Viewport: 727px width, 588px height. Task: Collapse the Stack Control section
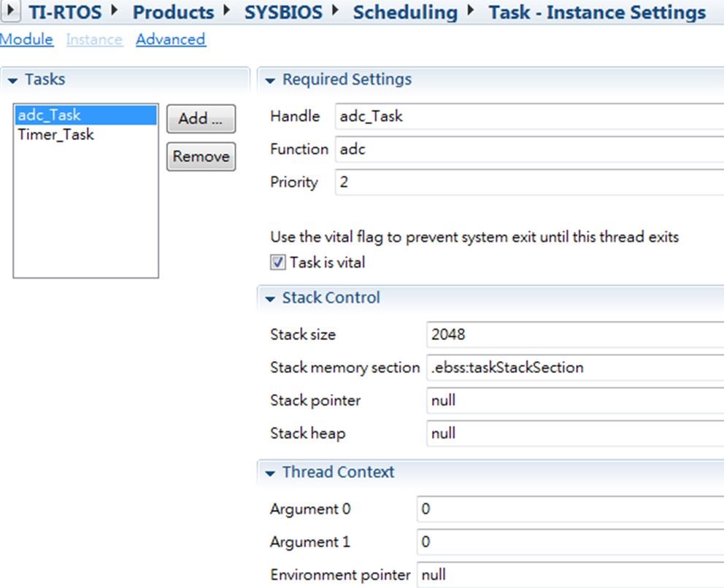click(x=270, y=299)
